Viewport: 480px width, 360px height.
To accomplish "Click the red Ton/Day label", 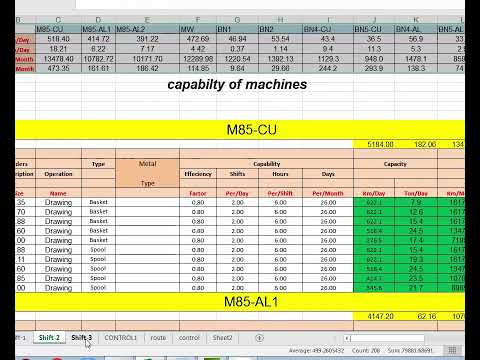I will pyautogui.click(x=416, y=193).
